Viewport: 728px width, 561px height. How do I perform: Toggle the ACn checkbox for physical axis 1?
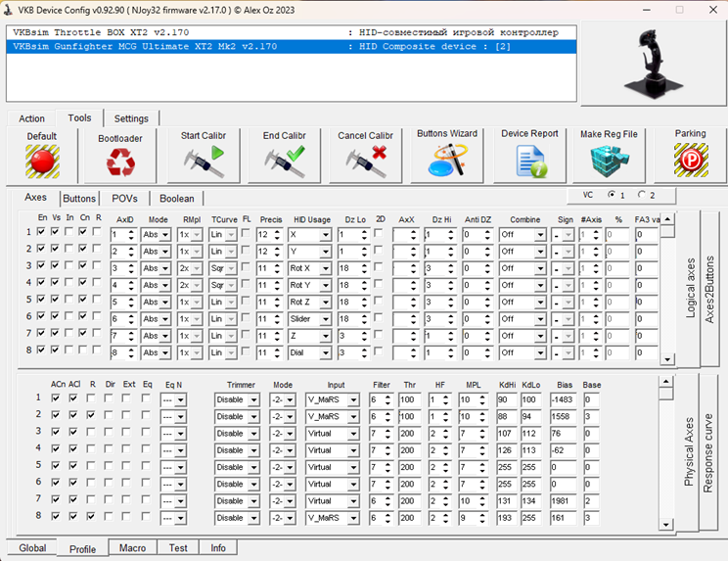click(x=55, y=398)
